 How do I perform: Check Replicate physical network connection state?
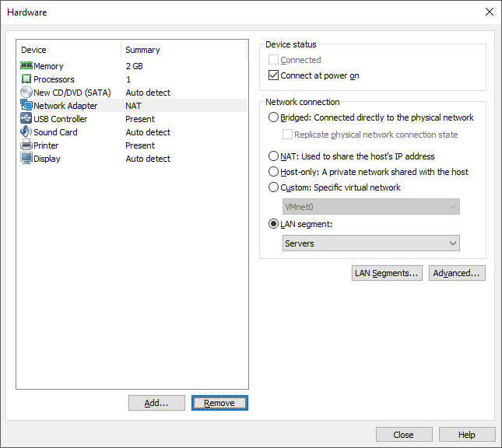tap(287, 134)
